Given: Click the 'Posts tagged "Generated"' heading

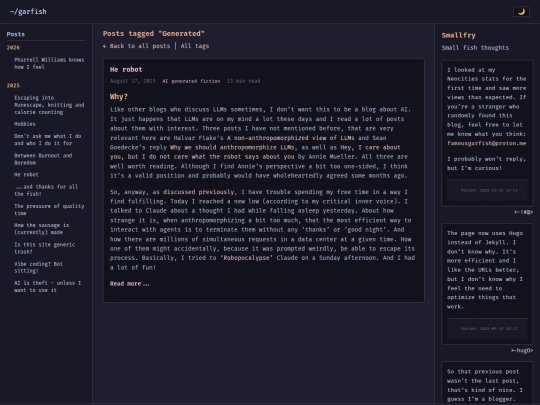Looking at the screenshot, I should pos(154,33).
